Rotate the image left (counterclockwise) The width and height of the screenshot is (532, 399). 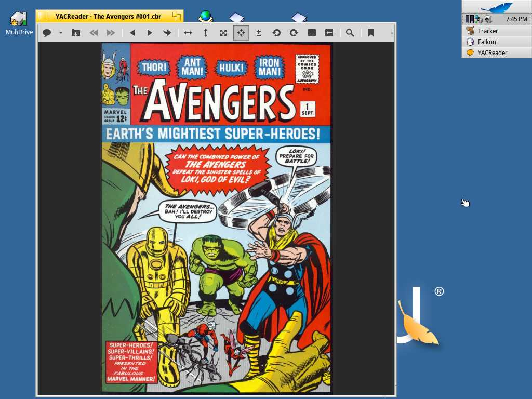click(276, 33)
